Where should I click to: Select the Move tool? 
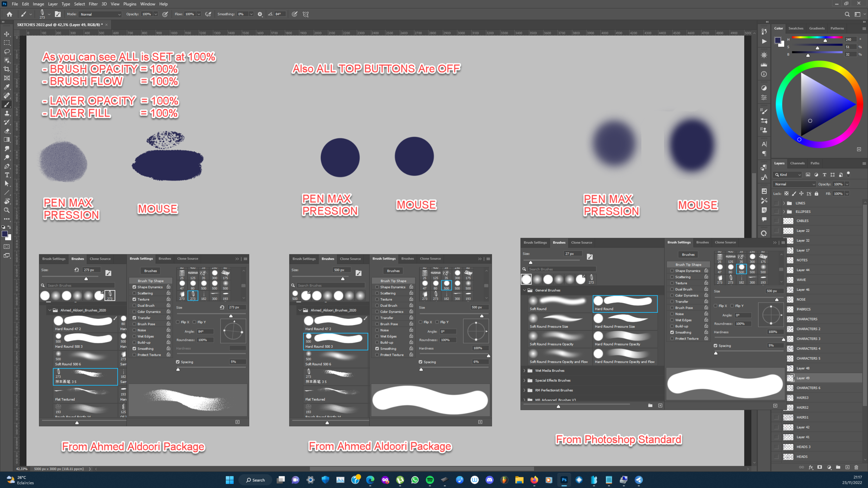7,34
